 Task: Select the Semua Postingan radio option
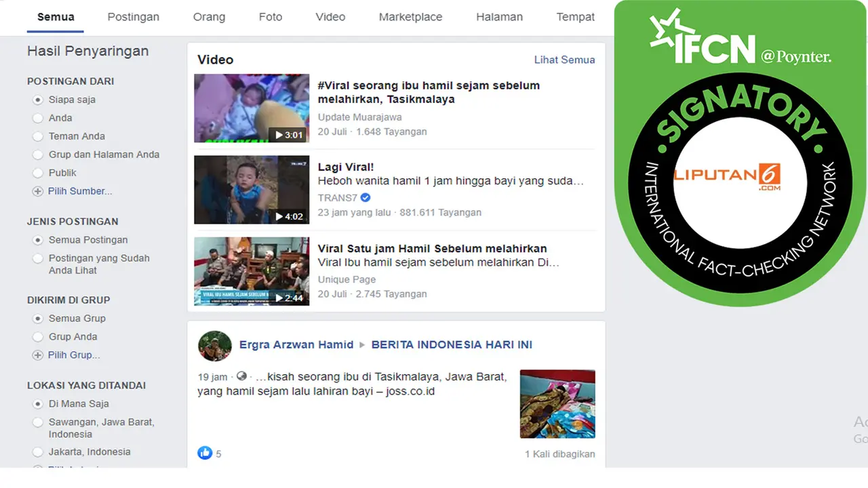(x=38, y=240)
